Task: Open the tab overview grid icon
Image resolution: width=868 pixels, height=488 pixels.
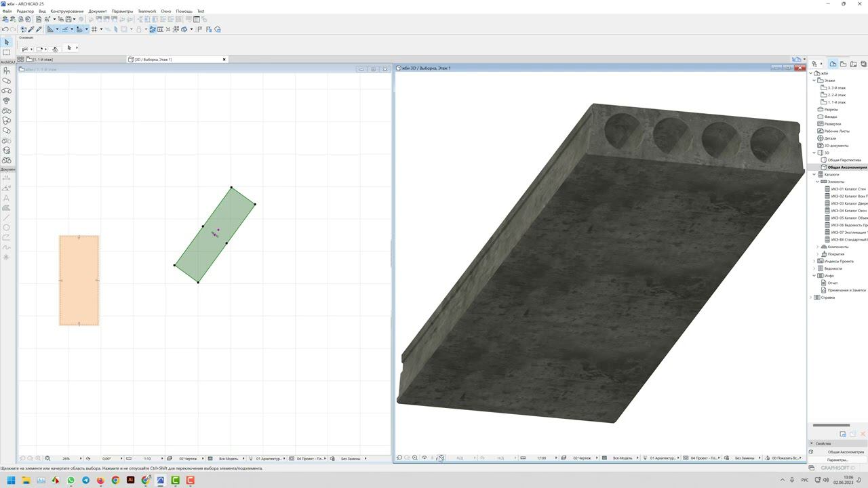Action: point(20,60)
